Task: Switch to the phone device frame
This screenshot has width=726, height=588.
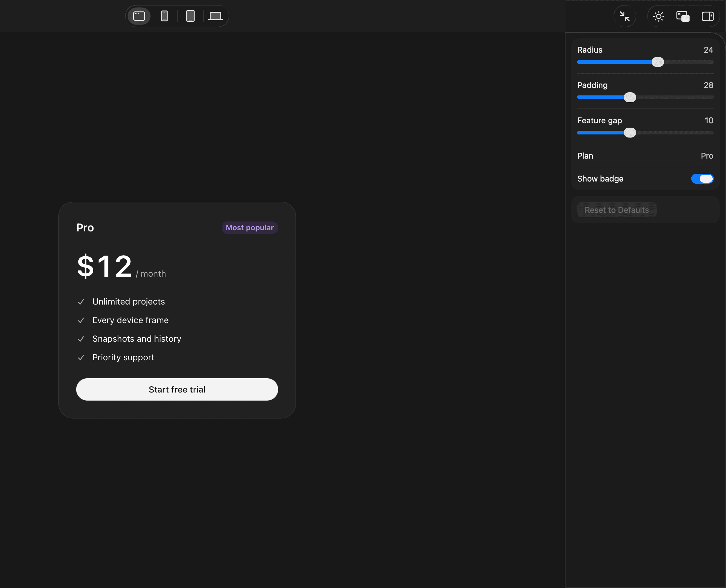Action: click(164, 16)
